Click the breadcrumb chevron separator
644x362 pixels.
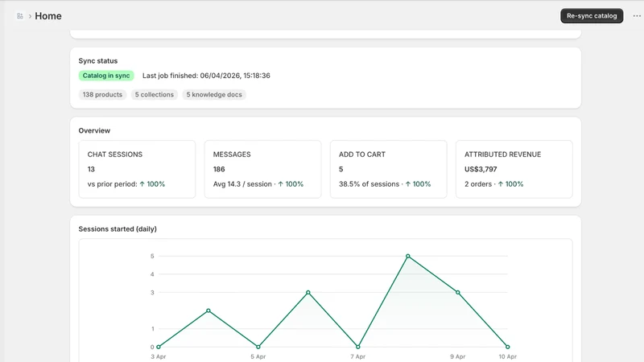pos(30,16)
